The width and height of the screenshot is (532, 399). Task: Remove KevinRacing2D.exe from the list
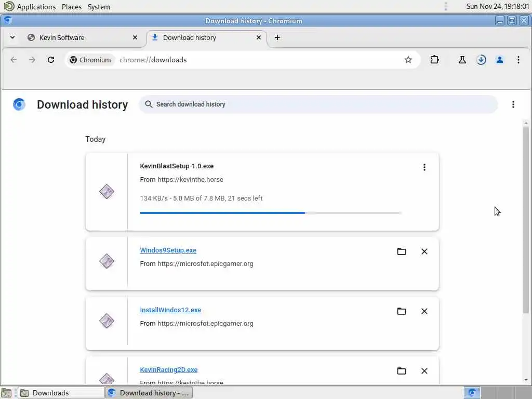(x=424, y=371)
